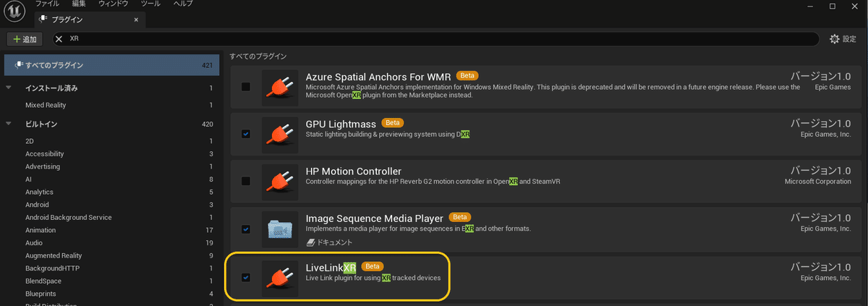Collapse the インストール済み section
868x306 pixels.
tap(9, 88)
